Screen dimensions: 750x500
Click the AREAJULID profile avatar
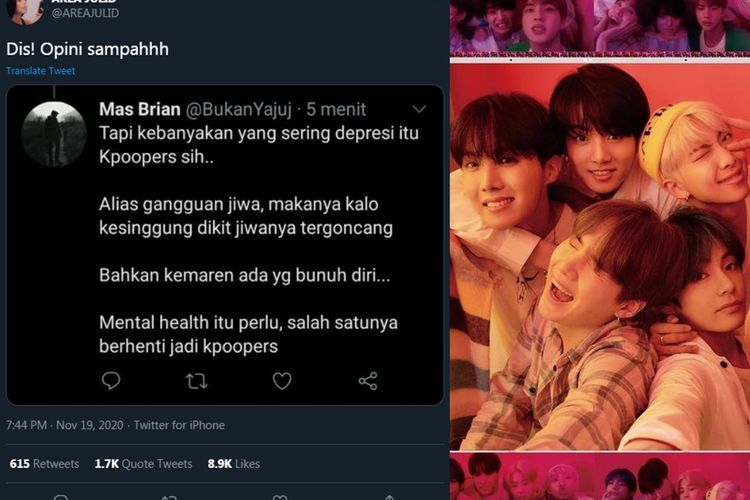[25, 11]
